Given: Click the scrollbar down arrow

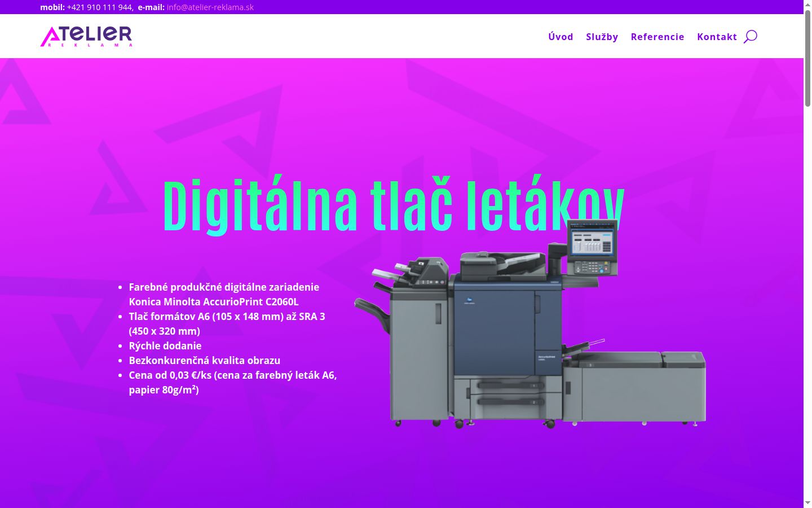Looking at the screenshot, I should [807, 503].
